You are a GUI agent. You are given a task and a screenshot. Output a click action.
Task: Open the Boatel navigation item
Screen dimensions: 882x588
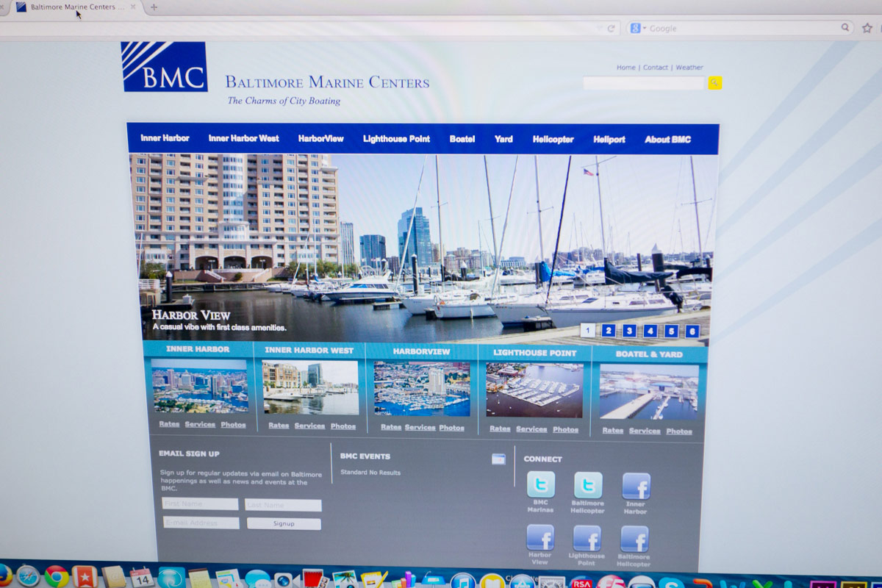(462, 139)
